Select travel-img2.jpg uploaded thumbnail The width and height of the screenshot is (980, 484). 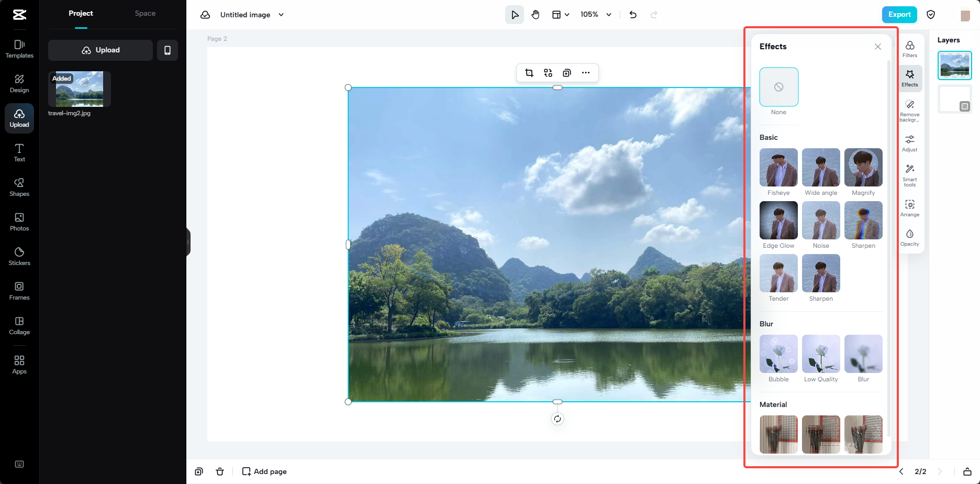pyautogui.click(x=80, y=89)
